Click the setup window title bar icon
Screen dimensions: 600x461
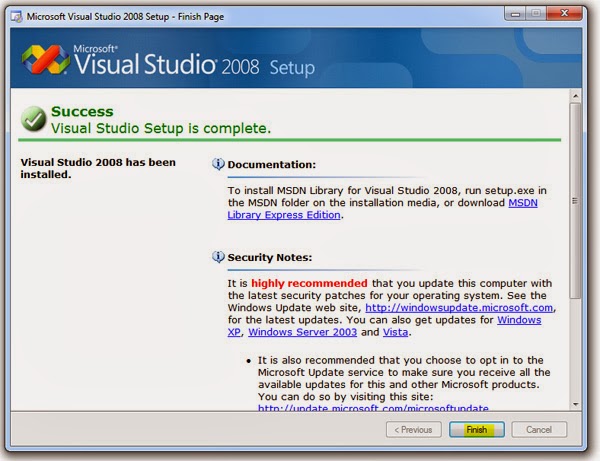point(16,17)
